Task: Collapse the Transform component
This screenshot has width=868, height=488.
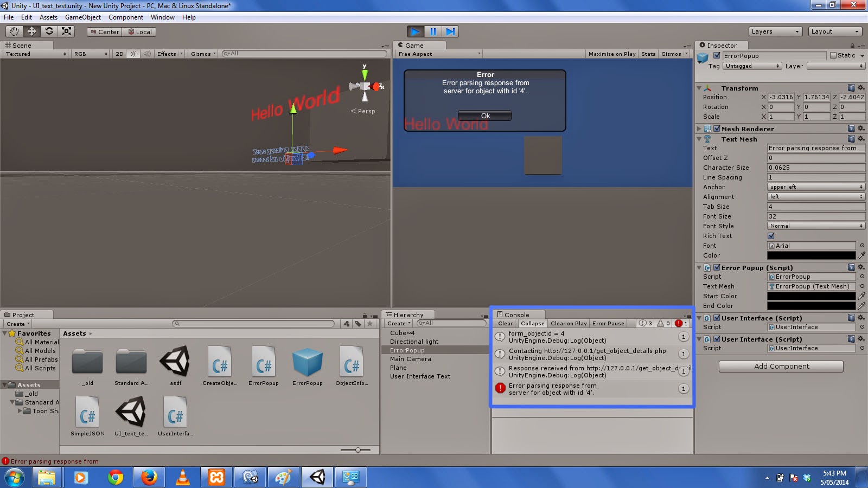Action: [699, 88]
